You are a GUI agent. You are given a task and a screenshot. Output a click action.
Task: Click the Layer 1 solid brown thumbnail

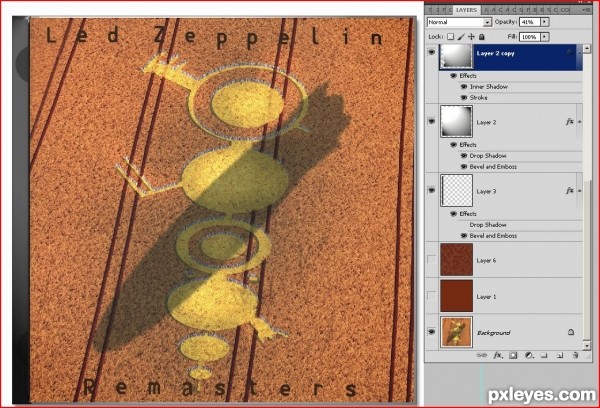tap(457, 295)
